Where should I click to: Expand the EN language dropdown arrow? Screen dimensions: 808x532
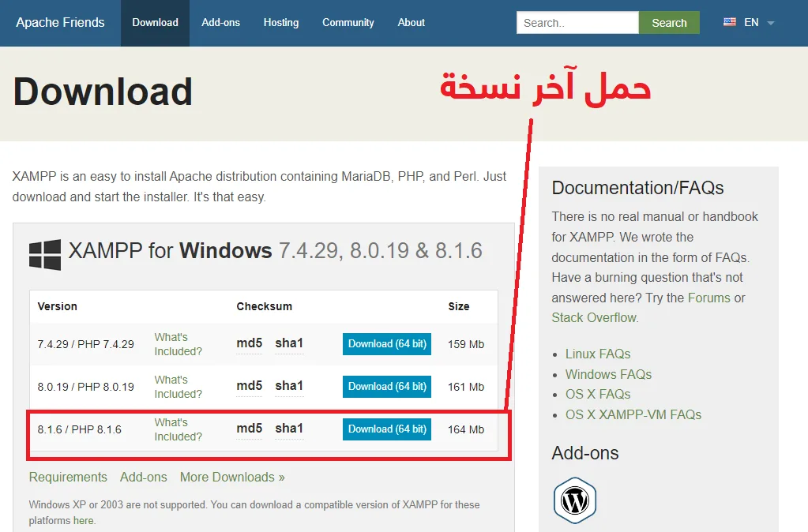tap(771, 23)
